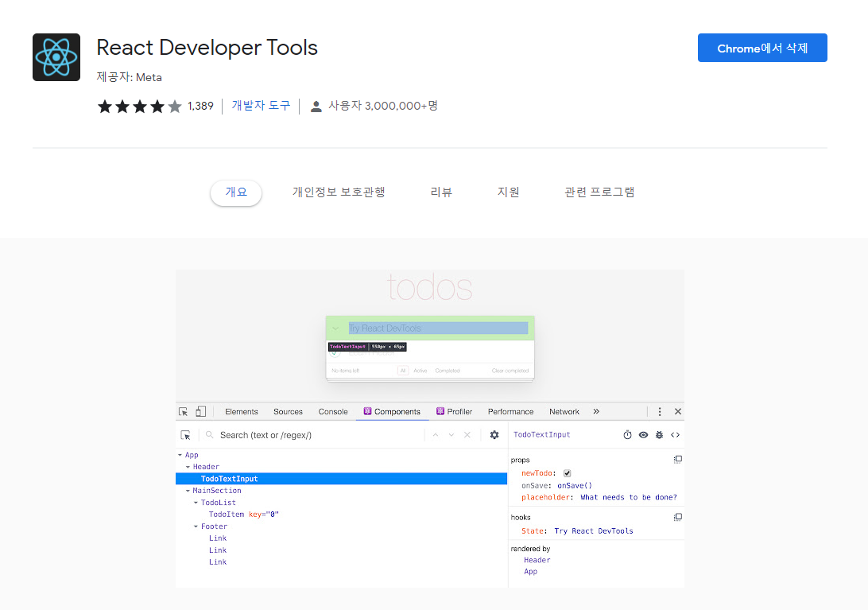Click the user icon beside 사용자 3,000,000+명

(x=316, y=107)
